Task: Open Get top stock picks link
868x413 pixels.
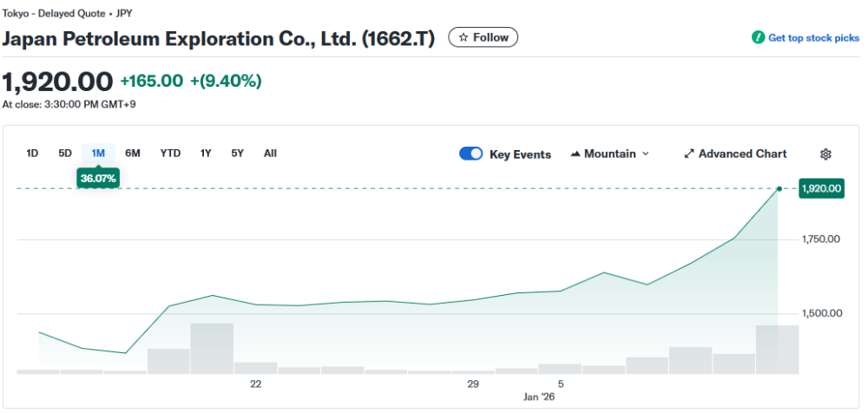Action: (x=813, y=37)
